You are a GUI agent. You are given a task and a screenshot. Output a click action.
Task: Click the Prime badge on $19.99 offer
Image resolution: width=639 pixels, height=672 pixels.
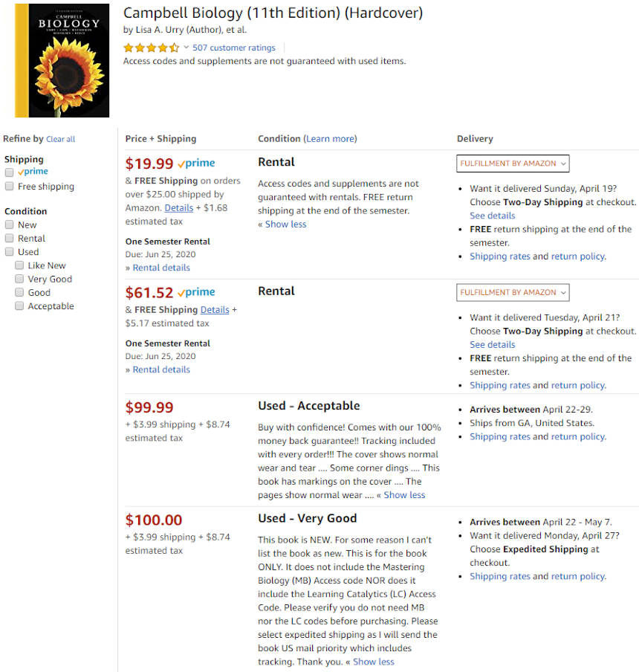[196, 164]
